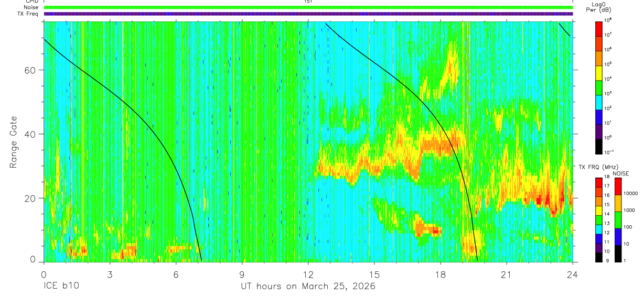This screenshot has height=297, width=644.
Task: Click the 10^-1 label on power colorbar
Action: pyautogui.click(x=609, y=152)
